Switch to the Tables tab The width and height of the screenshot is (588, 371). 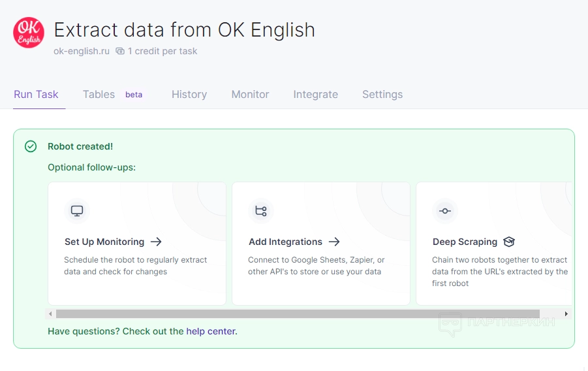click(99, 94)
